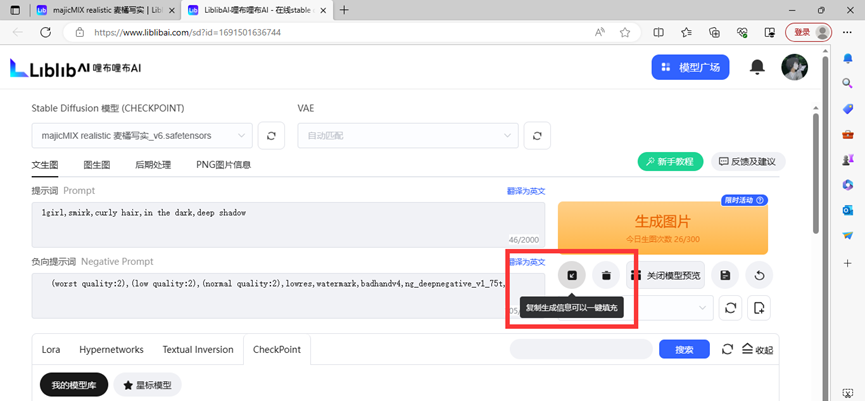Click plus icon in Edge sidebar

[847, 263]
